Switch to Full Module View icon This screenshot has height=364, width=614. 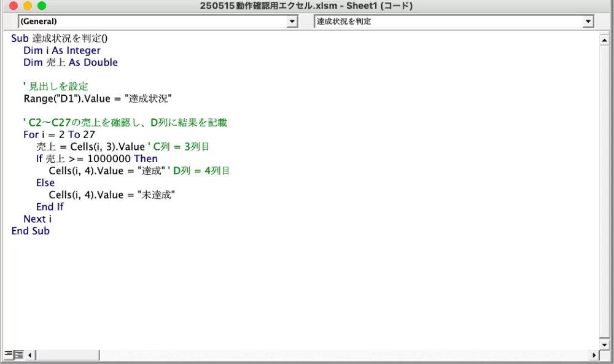point(18,355)
